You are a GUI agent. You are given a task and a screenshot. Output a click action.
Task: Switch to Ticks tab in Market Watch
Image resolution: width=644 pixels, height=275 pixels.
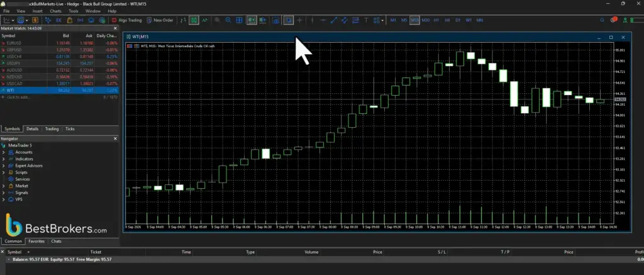tap(70, 129)
